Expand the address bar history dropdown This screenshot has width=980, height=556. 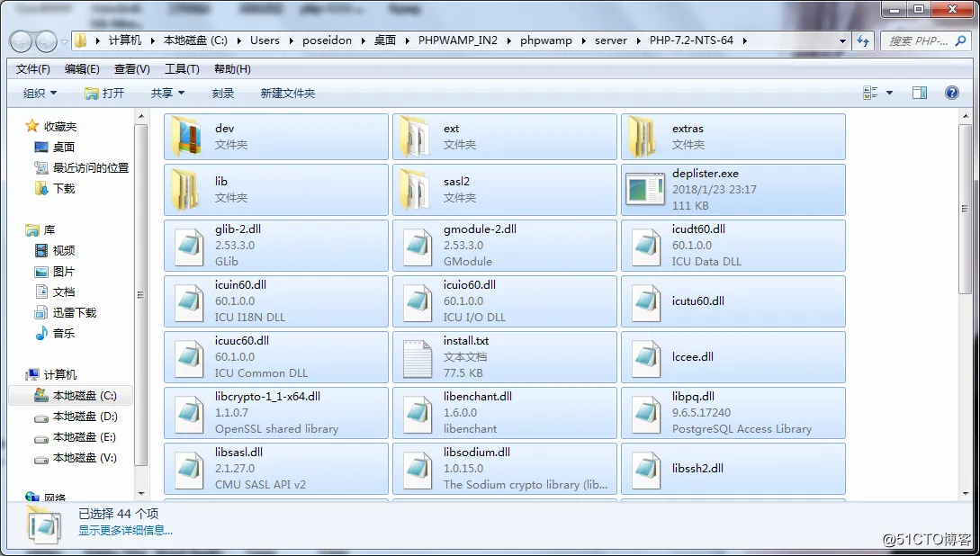tap(842, 41)
